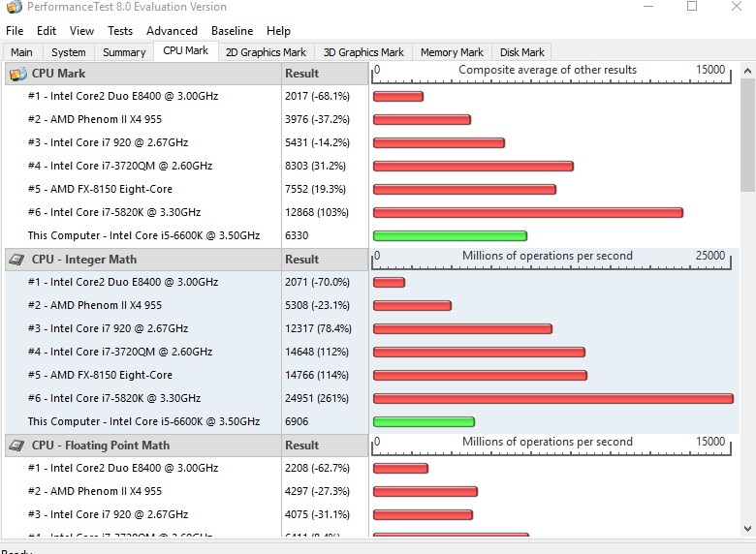Viewport: 756px width, 554px height.
Task: Click the CPU Mark Result column header
Action: pyautogui.click(x=325, y=74)
